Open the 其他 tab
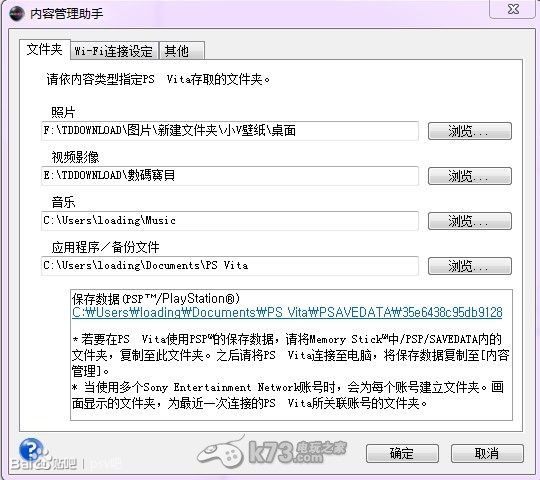This screenshot has height=480, width=540. (x=182, y=51)
